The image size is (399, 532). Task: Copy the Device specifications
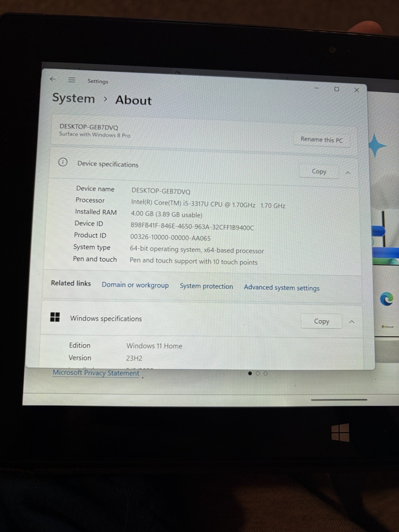(319, 172)
